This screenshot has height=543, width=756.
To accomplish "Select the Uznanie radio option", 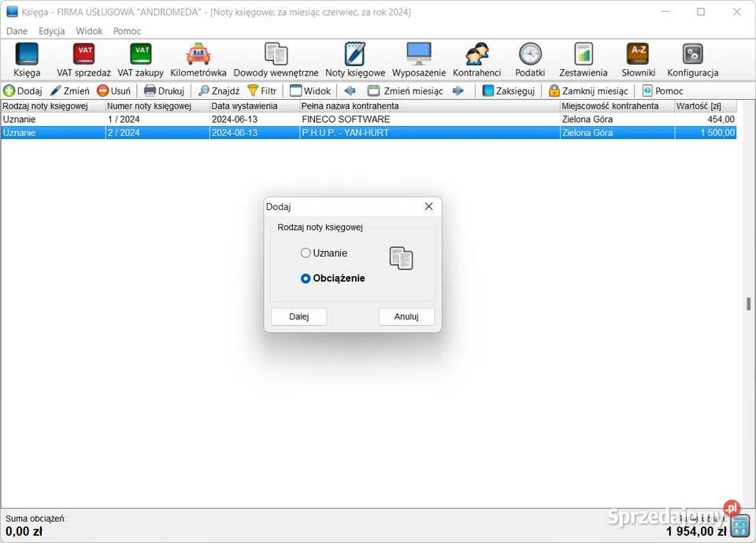I will pos(306,253).
